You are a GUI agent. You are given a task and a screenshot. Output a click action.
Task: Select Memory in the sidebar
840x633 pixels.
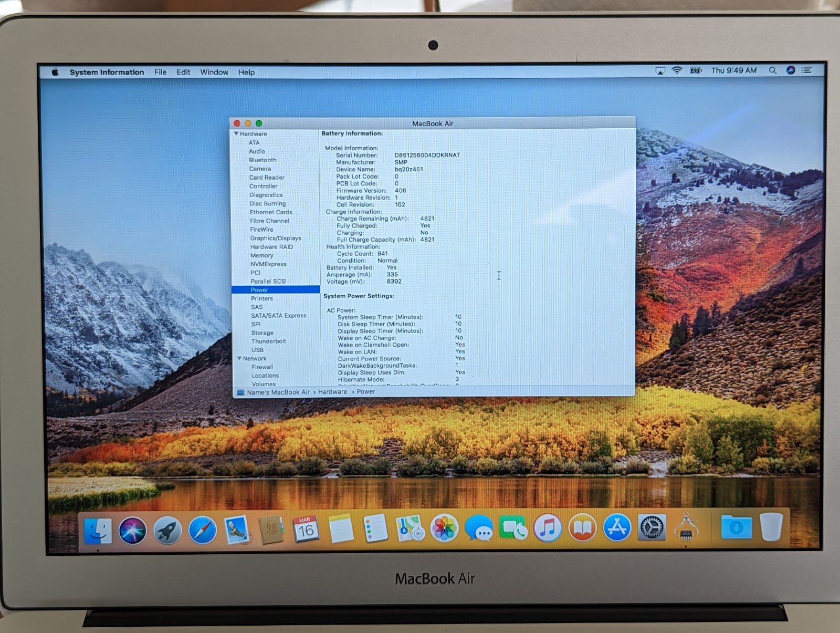point(262,255)
